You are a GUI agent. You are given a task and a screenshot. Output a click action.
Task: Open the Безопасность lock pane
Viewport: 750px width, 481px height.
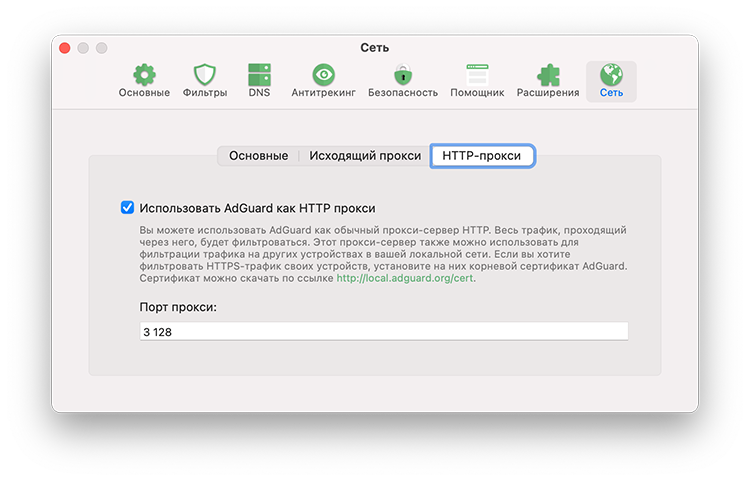(403, 81)
